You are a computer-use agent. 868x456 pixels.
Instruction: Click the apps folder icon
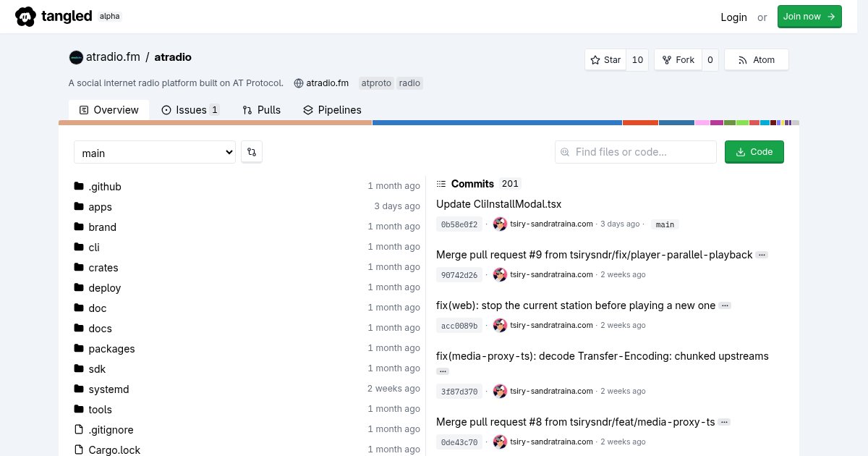[x=79, y=206]
